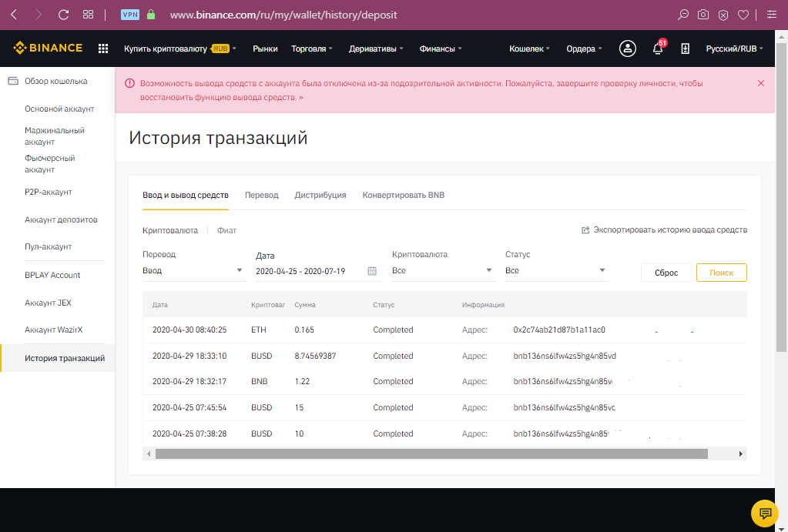Open the user profile icon

point(627,49)
